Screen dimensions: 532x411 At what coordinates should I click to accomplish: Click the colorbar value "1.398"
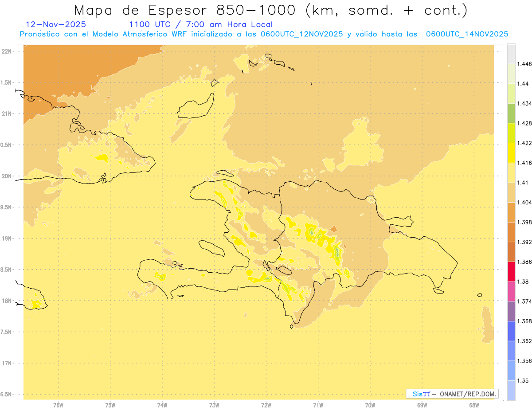pos(524,222)
